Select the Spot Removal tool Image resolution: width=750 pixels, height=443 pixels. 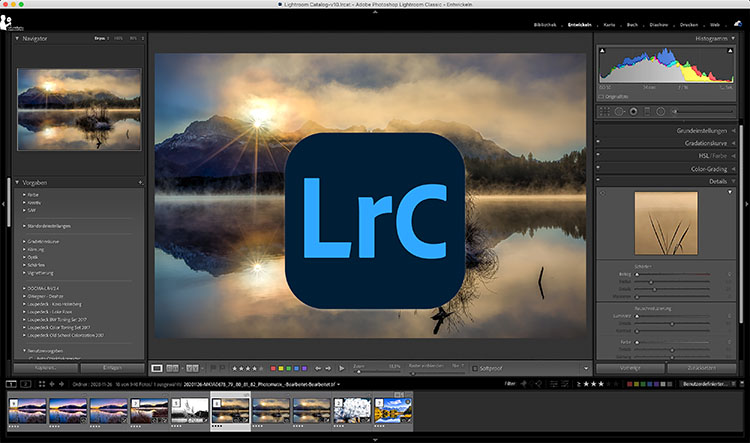(x=619, y=111)
